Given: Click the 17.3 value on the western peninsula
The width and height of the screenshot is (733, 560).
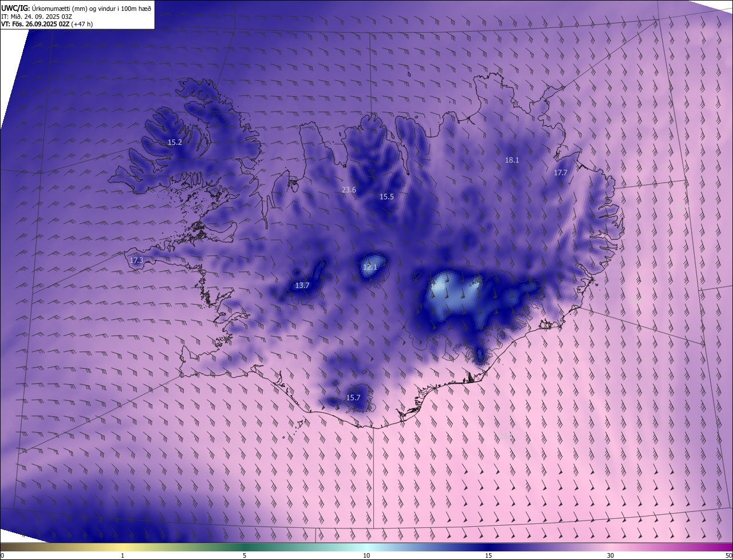Looking at the screenshot, I should pyautogui.click(x=136, y=261).
